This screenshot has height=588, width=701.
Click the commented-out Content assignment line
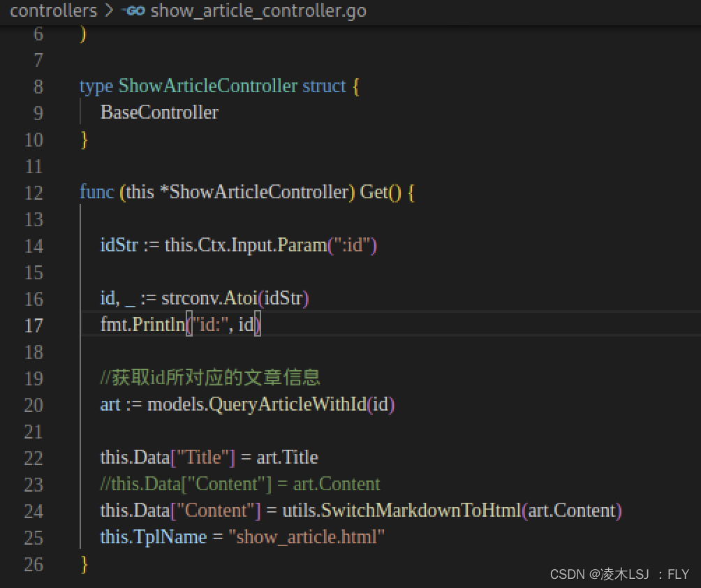pos(241,484)
